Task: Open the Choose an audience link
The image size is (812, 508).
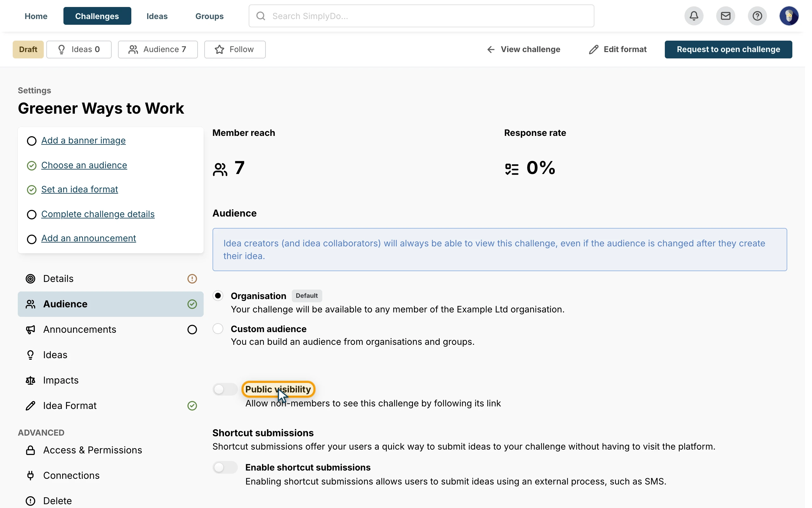Action: (x=84, y=165)
